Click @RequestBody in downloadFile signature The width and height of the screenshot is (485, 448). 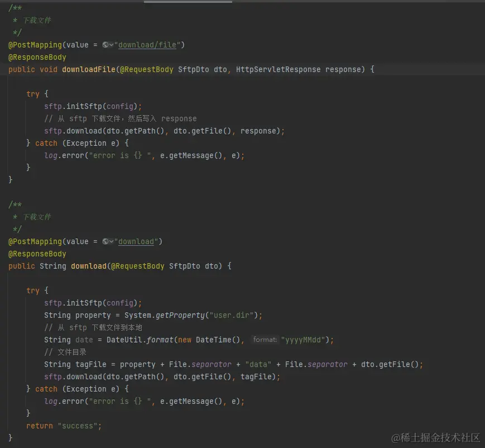click(147, 69)
